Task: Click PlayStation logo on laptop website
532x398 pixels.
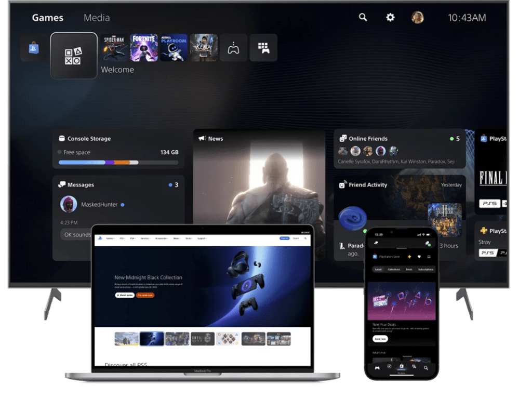Action: (100, 238)
